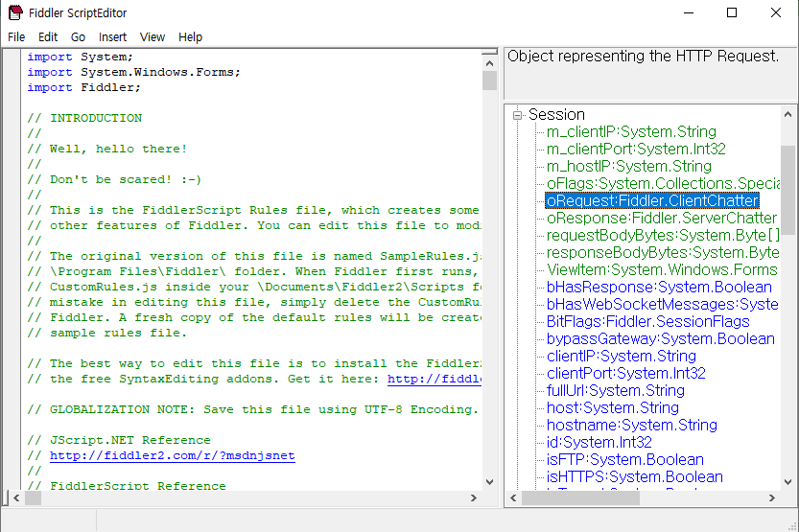Select responseBodyBytes tree item
The height and width of the screenshot is (532, 799).
(x=663, y=253)
